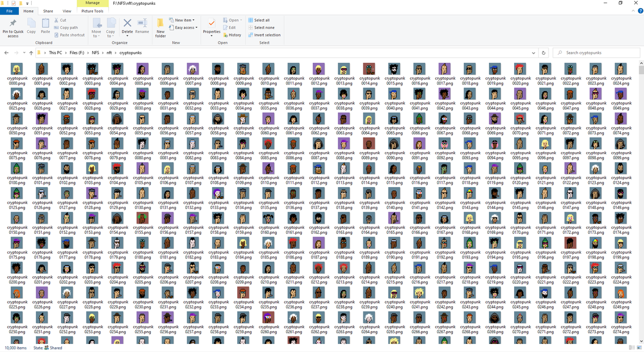Open the Copy to dropdown
This screenshot has height=352, width=644.
pos(111,28)
